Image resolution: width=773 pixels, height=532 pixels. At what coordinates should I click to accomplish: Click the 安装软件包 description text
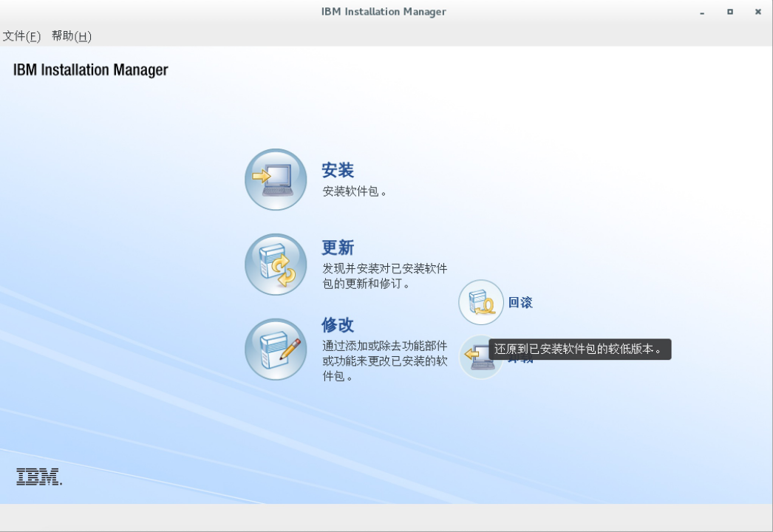click(355, 191)
